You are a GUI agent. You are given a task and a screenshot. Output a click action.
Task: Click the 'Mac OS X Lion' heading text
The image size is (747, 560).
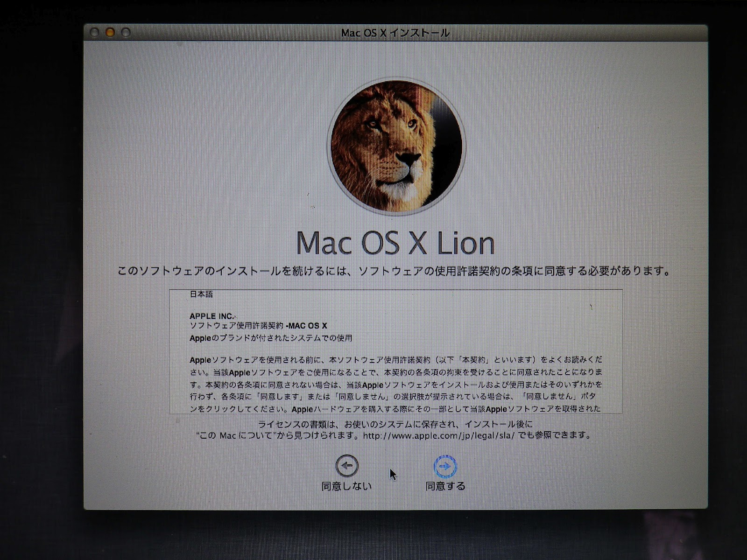pos(395,243)
